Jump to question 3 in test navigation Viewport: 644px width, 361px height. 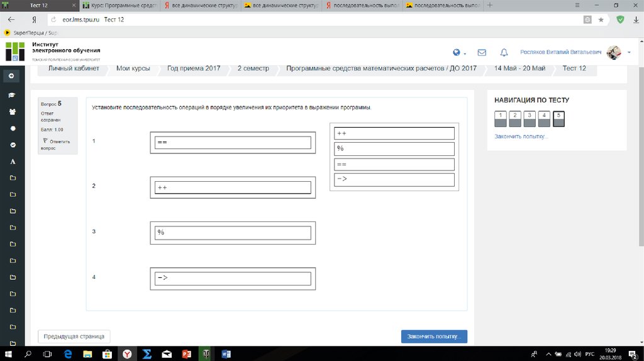pyautogui.click(x=530, y=119)
